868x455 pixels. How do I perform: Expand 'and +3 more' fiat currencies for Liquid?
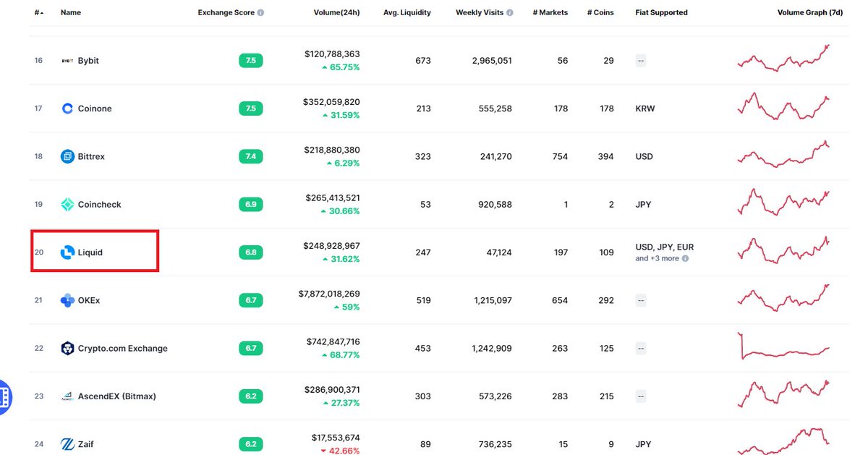pyautogui.click(x=658, y=258)
